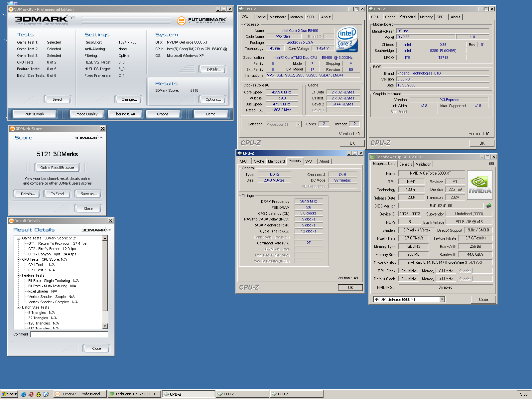Click the Options... results button

(213, 99)
